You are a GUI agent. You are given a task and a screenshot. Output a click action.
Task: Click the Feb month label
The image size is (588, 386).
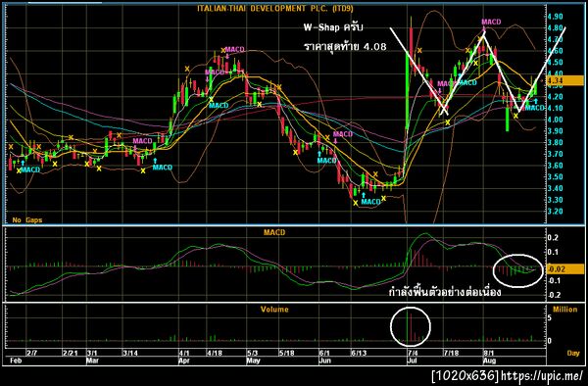tap(16, 361)
